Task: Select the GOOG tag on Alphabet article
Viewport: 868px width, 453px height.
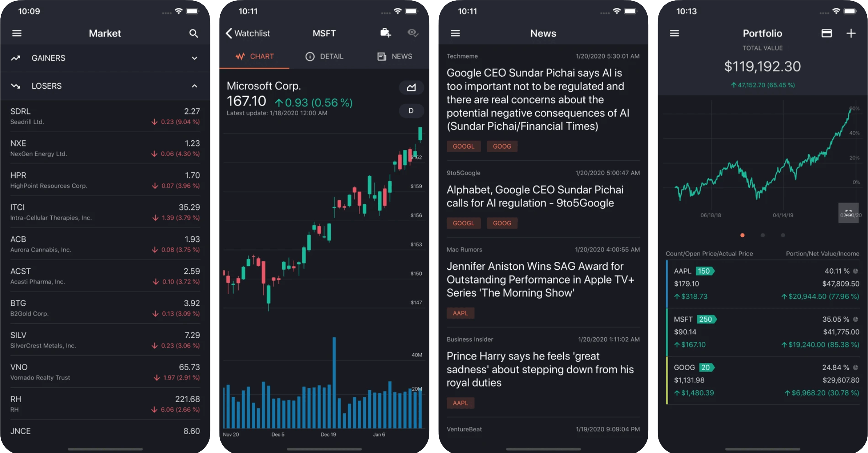Action: [500, 223]
